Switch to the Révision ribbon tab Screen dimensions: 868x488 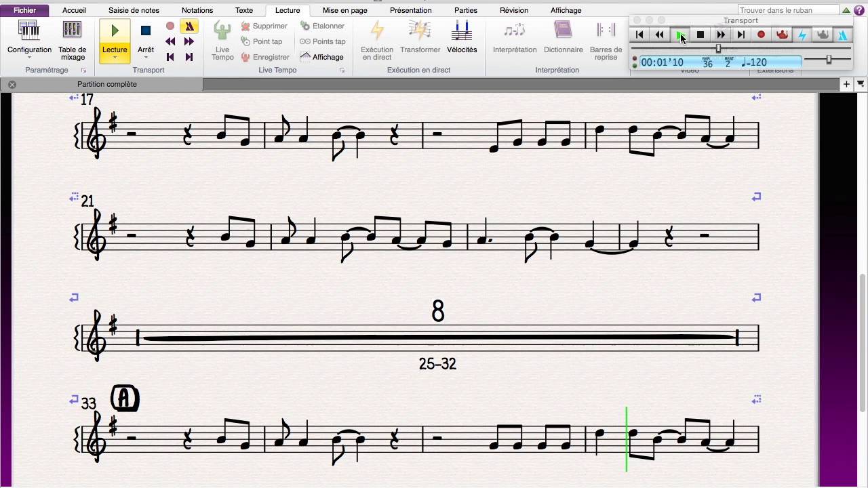click(x=514, y=10)
